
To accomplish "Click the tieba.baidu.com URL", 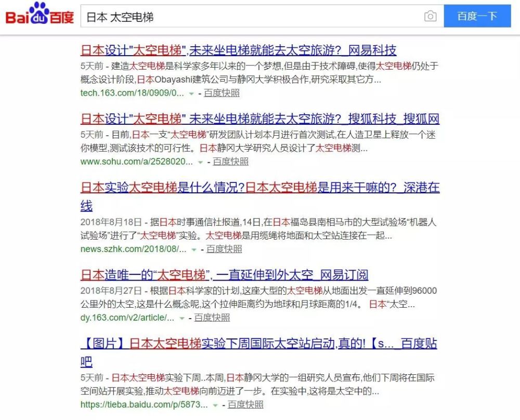I will pyautogui.click(x=144, y=405).
